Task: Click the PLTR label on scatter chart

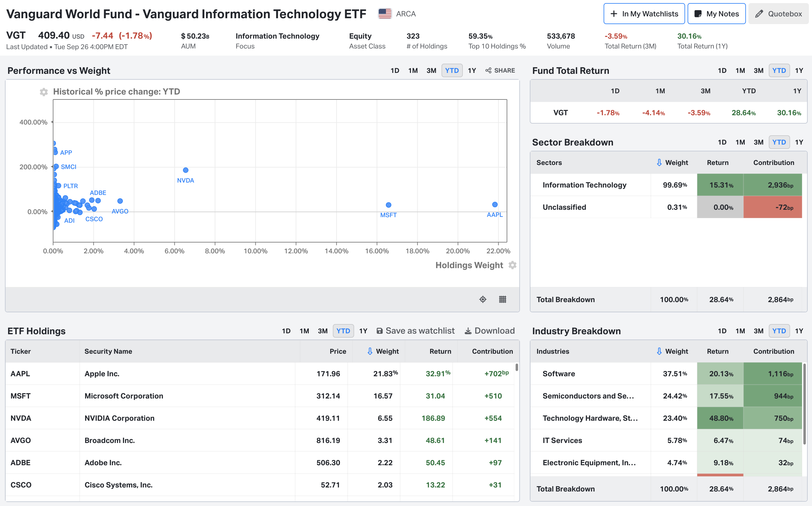Action: [71, 186]
